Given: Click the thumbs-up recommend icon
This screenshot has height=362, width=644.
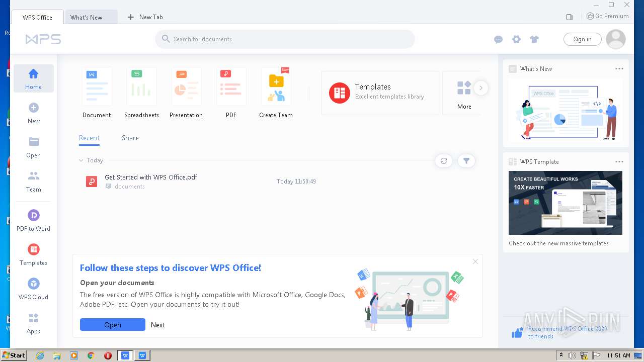Looking at the screenshot, I should pos(517,332).
